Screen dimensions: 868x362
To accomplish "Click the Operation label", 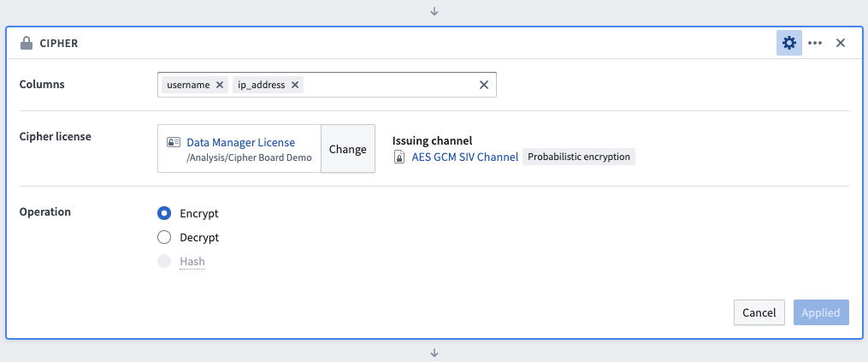I will [44, 211].
